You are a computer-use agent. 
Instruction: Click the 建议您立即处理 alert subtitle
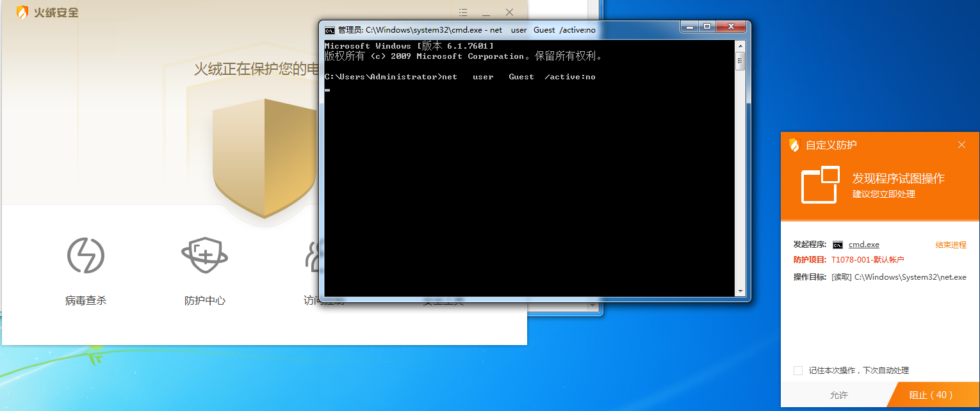tap(884, 194)
